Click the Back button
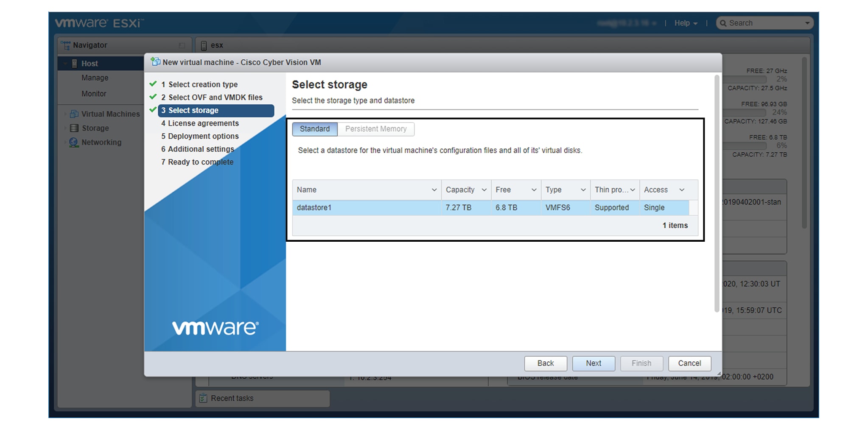The height and width of the screenshot is (430, 868). pos(545,363)
